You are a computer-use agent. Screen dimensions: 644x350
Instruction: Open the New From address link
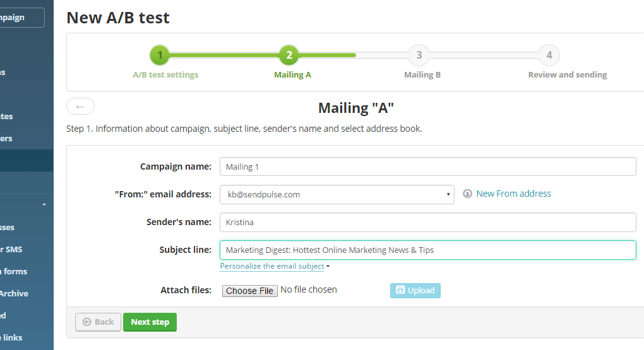pyautogui.click(x=513, y=194)
